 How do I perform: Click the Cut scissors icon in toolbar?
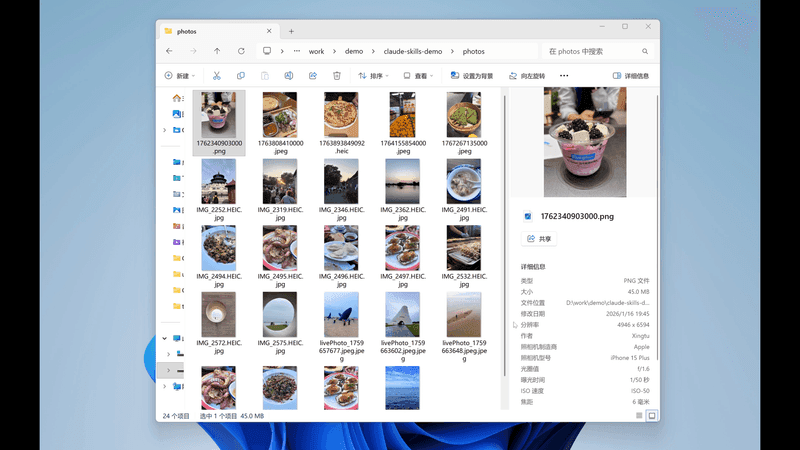point(217,76)
